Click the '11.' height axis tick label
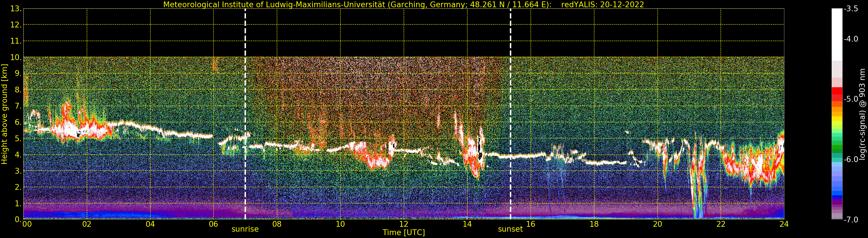868x238 pixels. pos(16,41)
